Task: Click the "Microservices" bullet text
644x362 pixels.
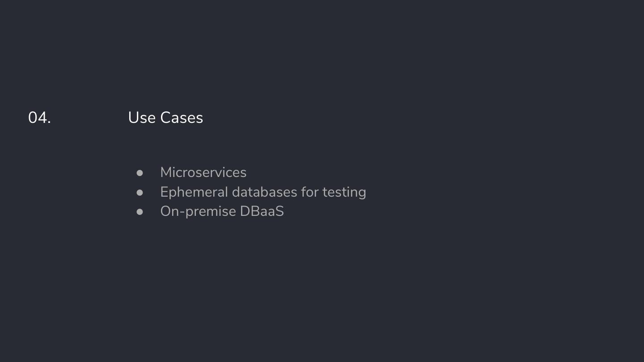Action: coord(203,173)
